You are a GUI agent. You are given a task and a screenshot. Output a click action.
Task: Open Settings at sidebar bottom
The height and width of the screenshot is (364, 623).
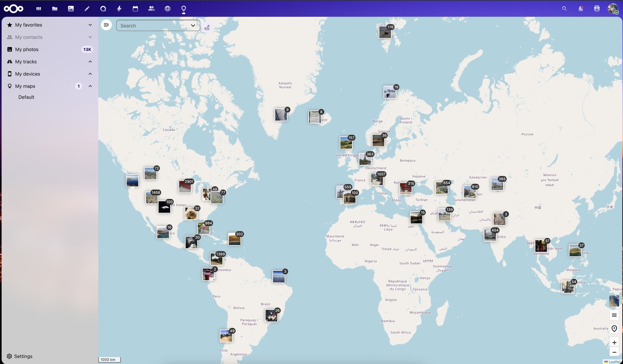19,356
